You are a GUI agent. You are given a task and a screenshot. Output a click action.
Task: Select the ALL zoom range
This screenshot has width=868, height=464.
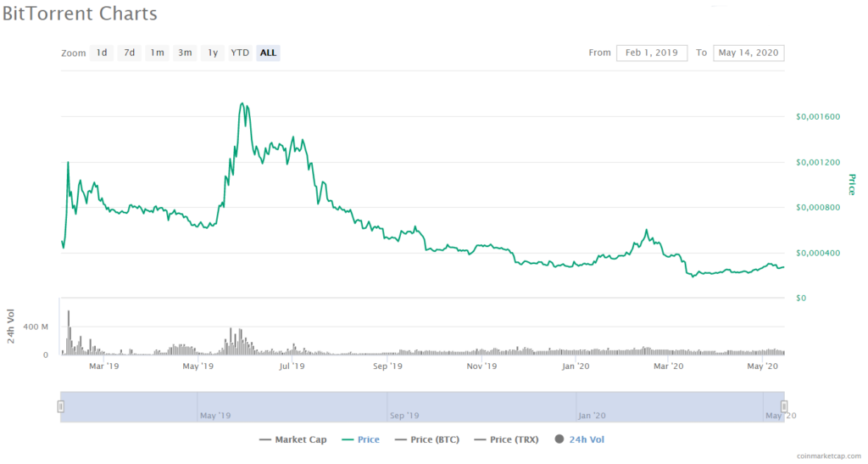pos(268,53)
